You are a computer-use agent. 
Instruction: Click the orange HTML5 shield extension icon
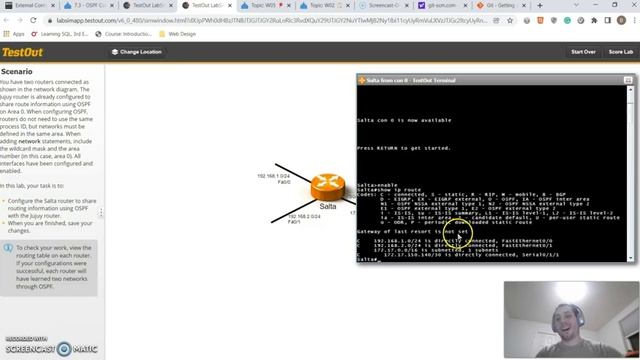tap(540, 20)
